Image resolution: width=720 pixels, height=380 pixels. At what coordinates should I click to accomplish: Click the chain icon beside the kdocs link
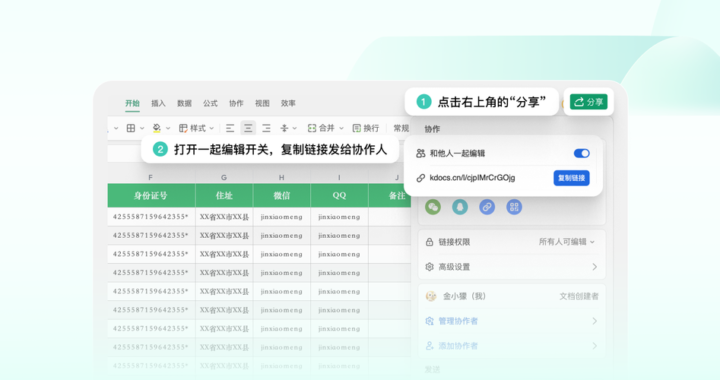click(x=420, y=178)
